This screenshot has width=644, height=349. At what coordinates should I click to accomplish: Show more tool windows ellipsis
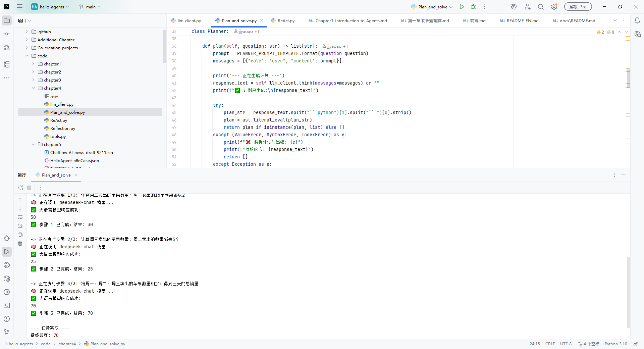7,78
